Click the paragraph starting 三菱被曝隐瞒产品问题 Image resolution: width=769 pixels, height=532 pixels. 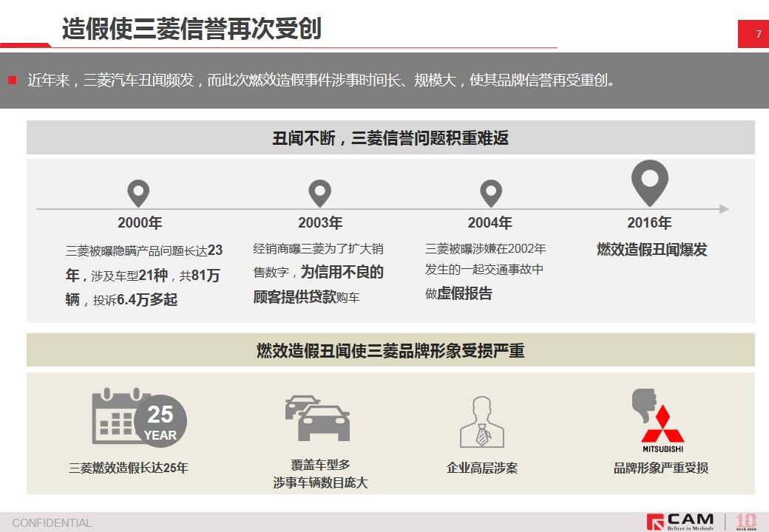(144, 275)
